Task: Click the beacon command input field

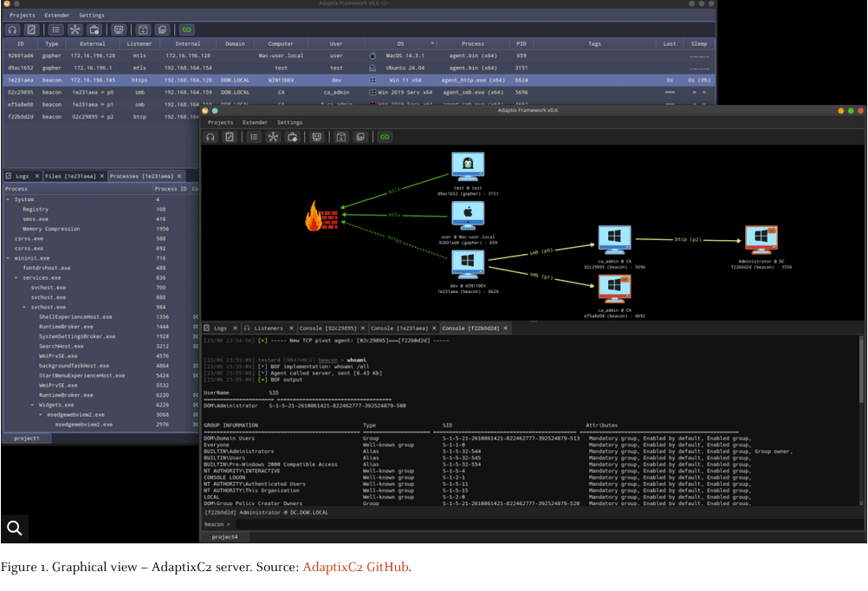Action: [x=520, y=524]
